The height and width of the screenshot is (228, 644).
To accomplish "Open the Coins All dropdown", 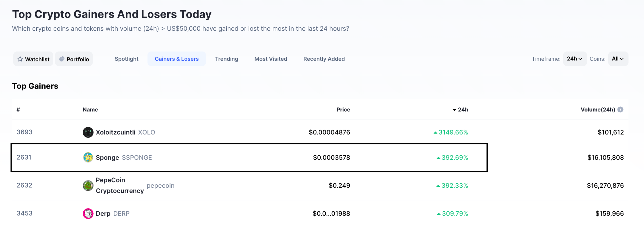I will [x=618, y=59].
